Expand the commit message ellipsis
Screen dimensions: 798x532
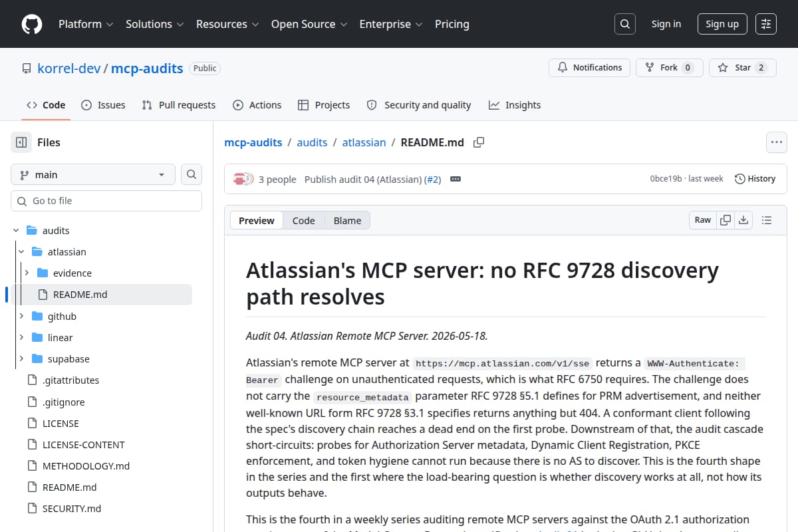pos(456,179)
